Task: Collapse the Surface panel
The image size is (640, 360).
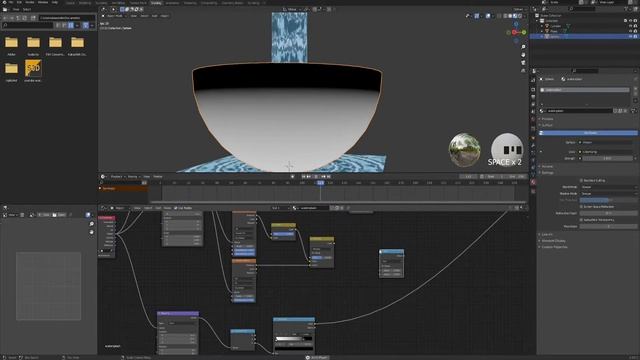Action: 547,125
